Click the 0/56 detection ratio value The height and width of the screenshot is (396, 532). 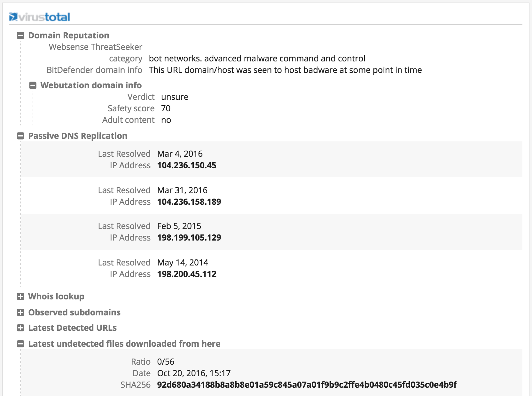[166, 362]
